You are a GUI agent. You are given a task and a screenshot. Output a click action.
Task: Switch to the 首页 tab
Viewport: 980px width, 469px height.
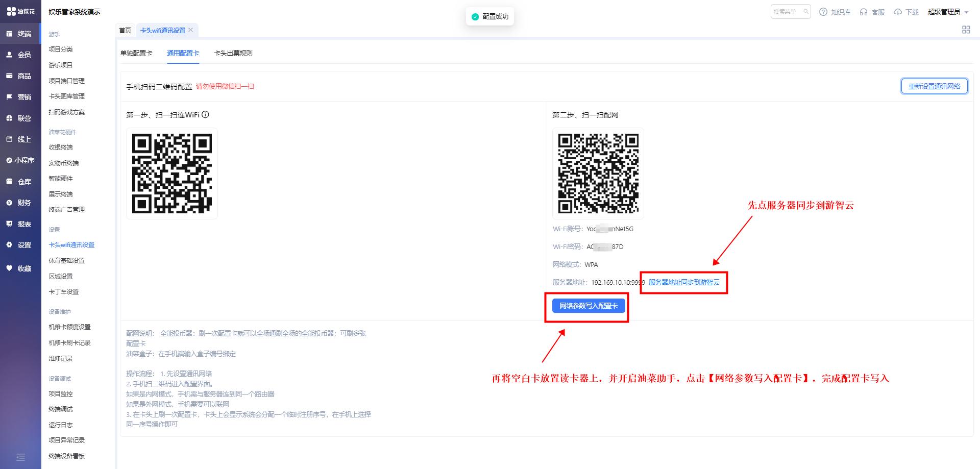pos(125,30)
